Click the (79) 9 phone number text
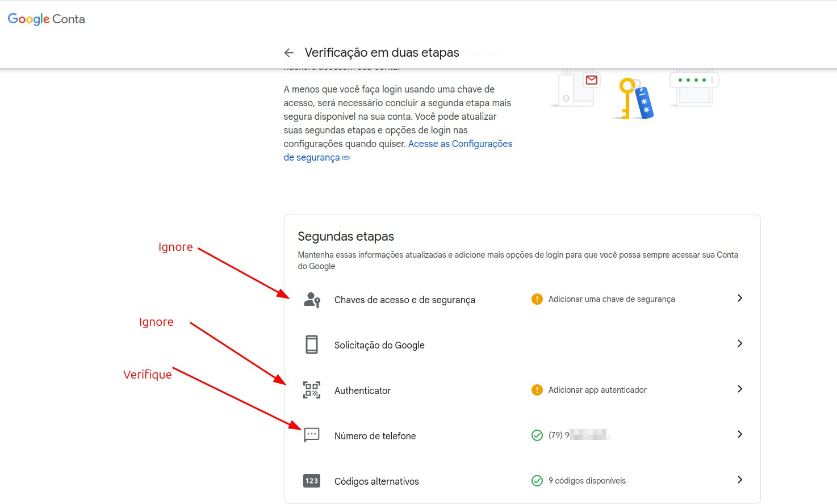The image size is (837, 504). [578, 435]
